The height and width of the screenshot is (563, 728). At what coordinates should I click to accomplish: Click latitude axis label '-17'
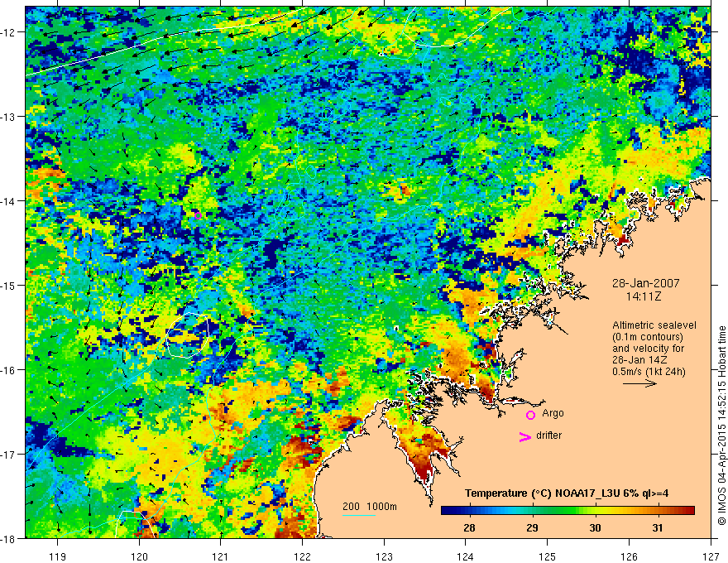point(9,455)
